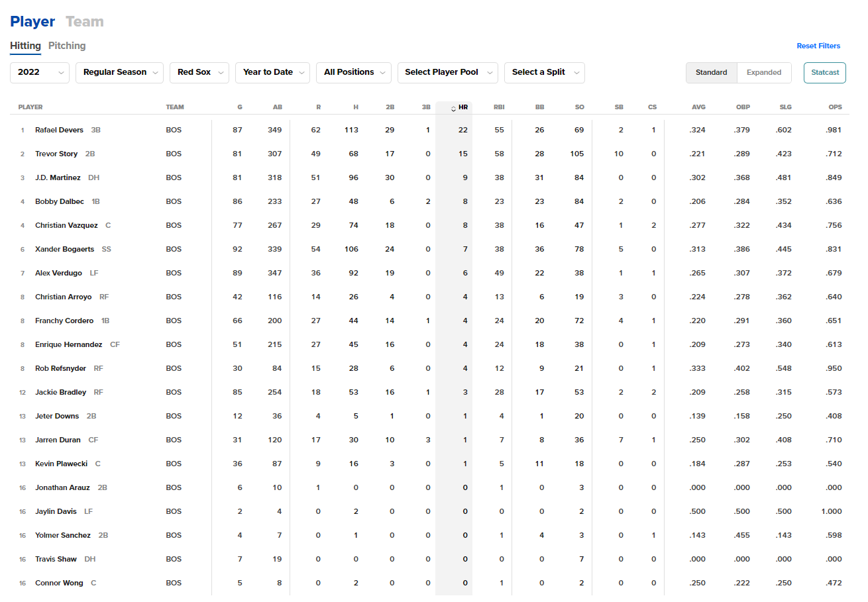Open Franchy Cordero player page
The width and height of the screenshot is (868, 602).
tap(64, 321)
